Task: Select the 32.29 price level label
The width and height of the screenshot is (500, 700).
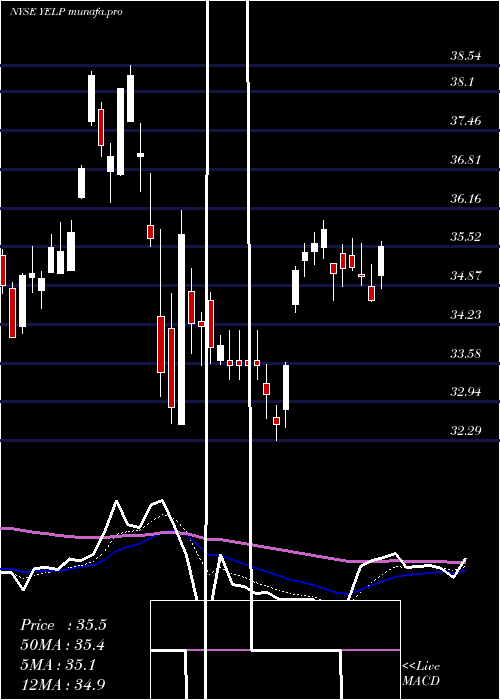Action: (x=466, y=431)
